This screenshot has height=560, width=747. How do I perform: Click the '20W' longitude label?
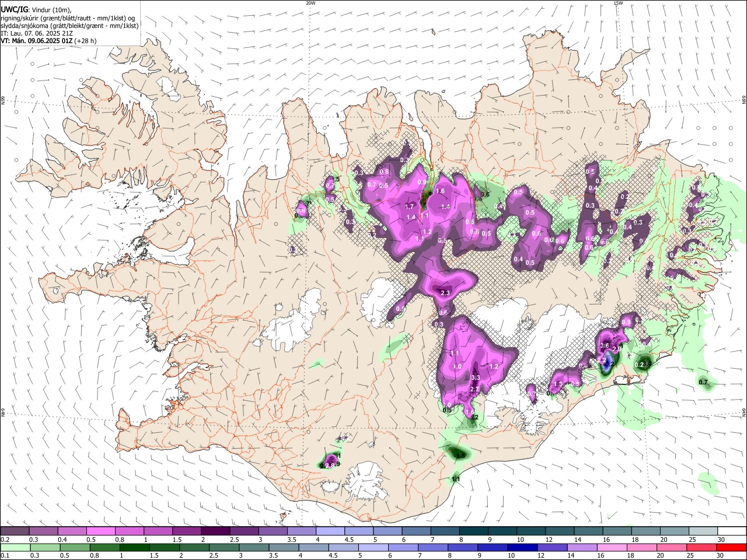310,3
